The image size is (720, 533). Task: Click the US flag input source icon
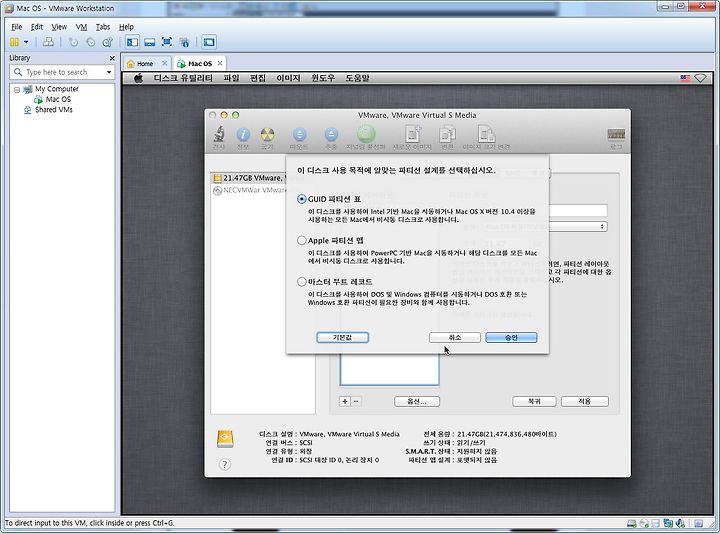click(685, 78)
